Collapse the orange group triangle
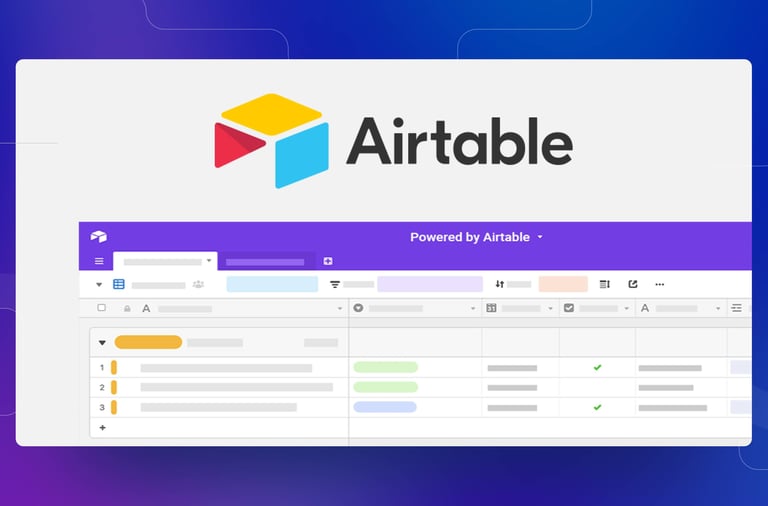768x506 pixels. pos(102,342)
